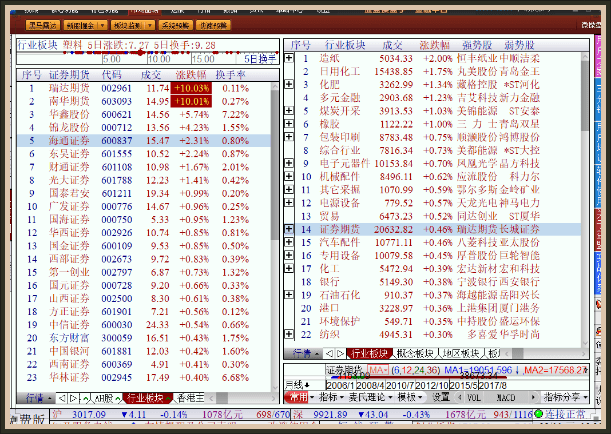Expand the 石油石化 sector row
This screenshot has width=611, height=434.
coord(289,295)
